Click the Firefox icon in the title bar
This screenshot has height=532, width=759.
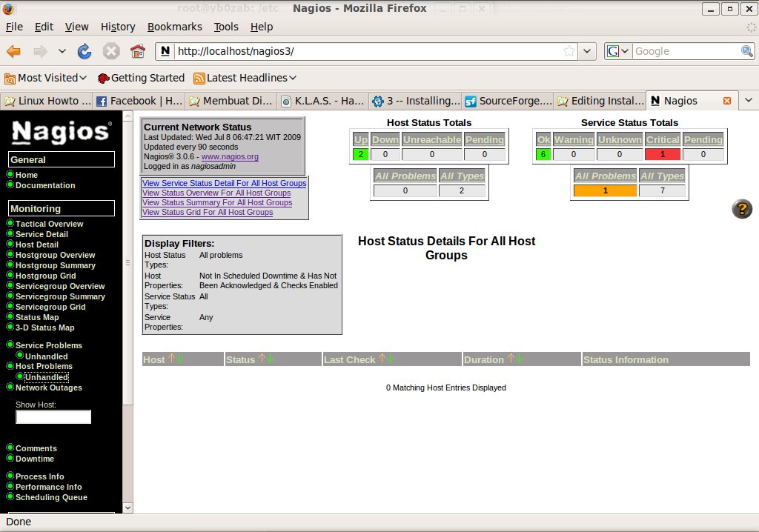click(9, 8)
